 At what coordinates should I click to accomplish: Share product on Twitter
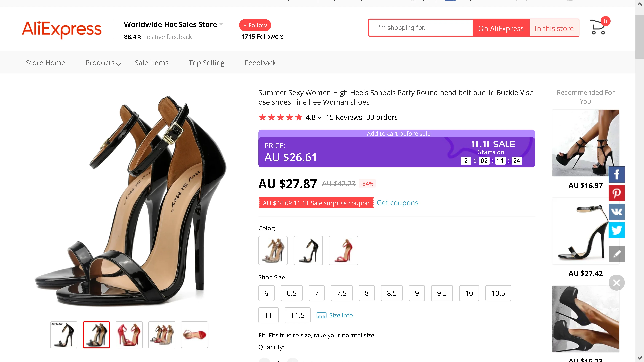[x=616, y=230]
